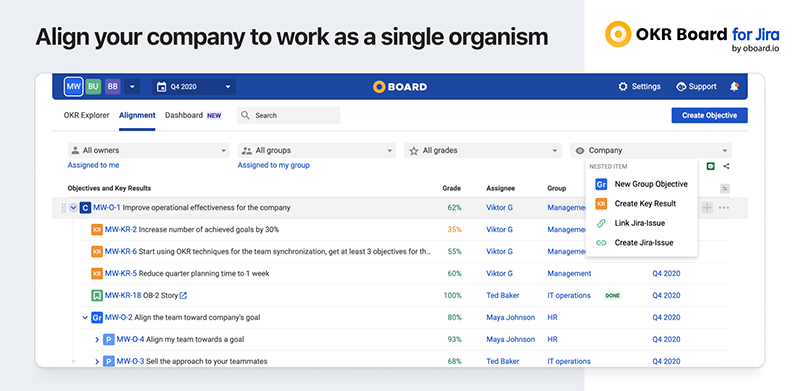Click the column settings icon near Group header

tap(724, 188)
